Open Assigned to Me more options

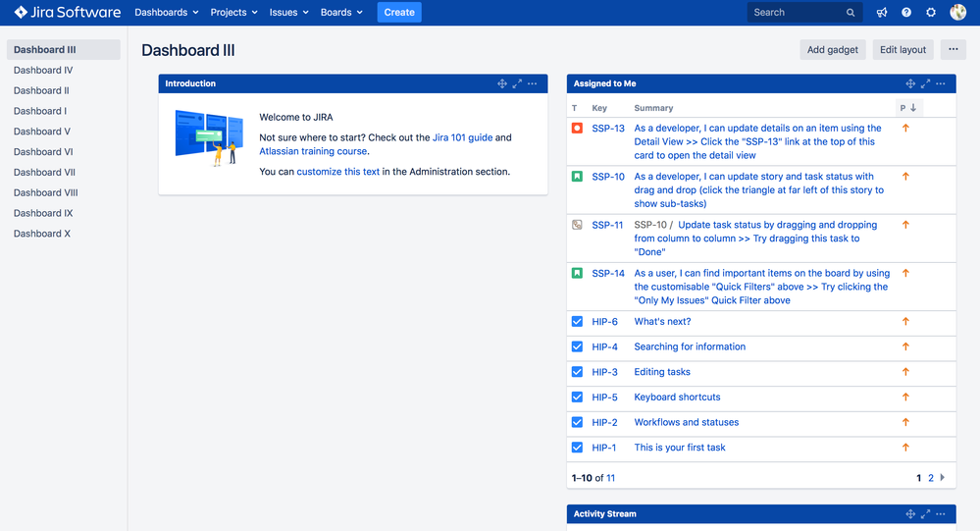point(941,83)
